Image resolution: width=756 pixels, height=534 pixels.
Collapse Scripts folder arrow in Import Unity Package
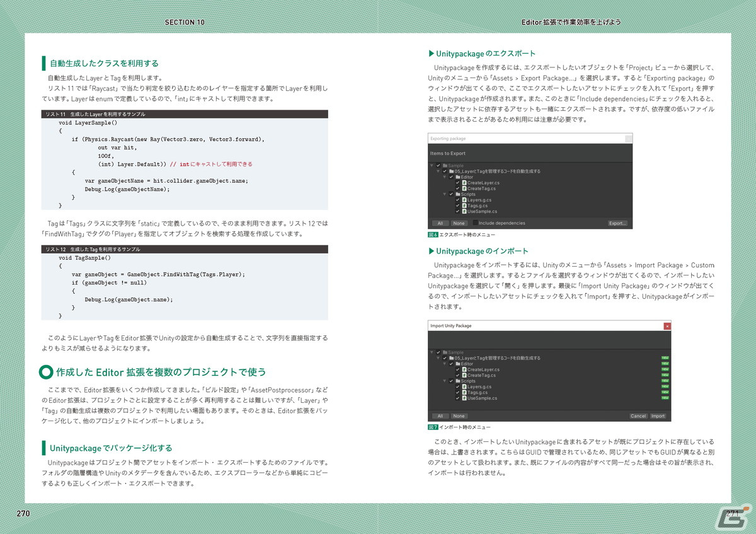click(445, 381)
